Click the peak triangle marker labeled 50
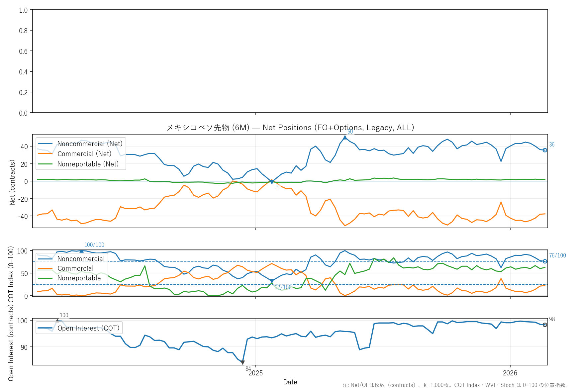574x392 pixels. [x=345, y=138]
